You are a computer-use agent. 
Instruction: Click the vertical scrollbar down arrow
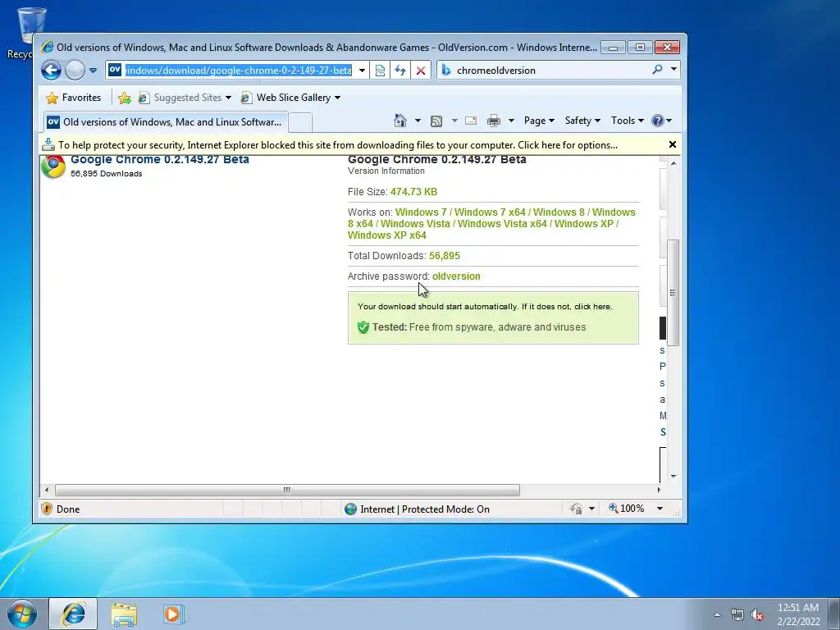673,476
